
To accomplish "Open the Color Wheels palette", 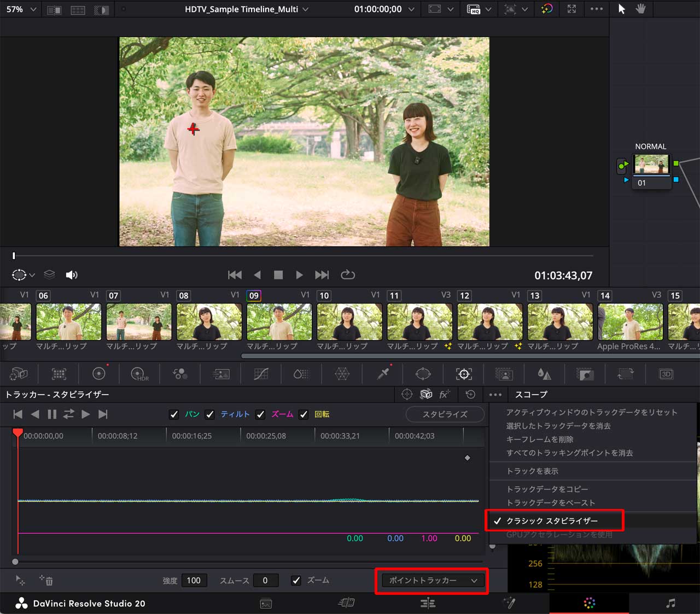I will 99,374.
